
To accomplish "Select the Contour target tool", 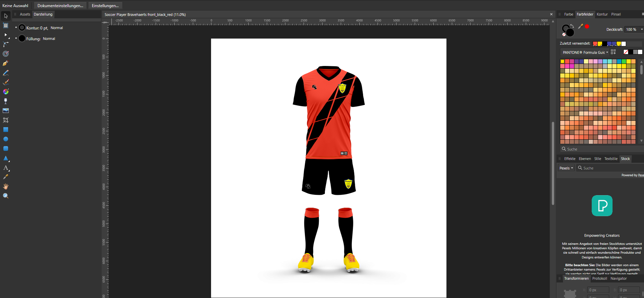I will coord(6,54).
